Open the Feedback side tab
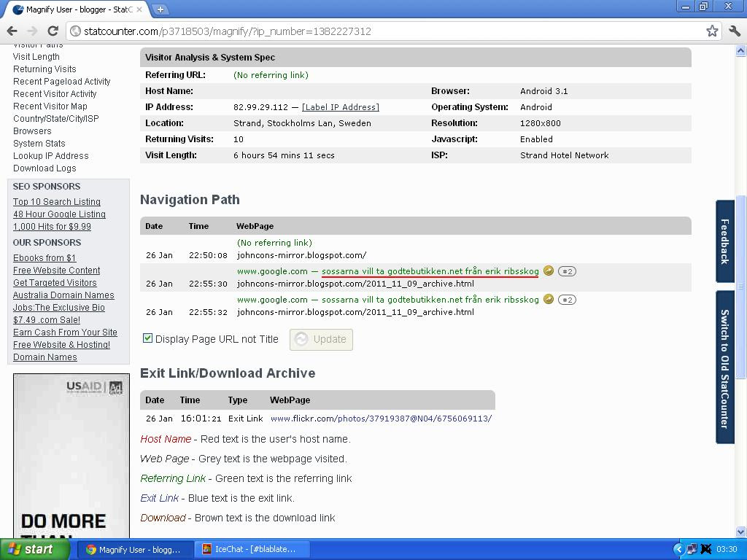The image size is (747, 560). (x=724, y=241)
